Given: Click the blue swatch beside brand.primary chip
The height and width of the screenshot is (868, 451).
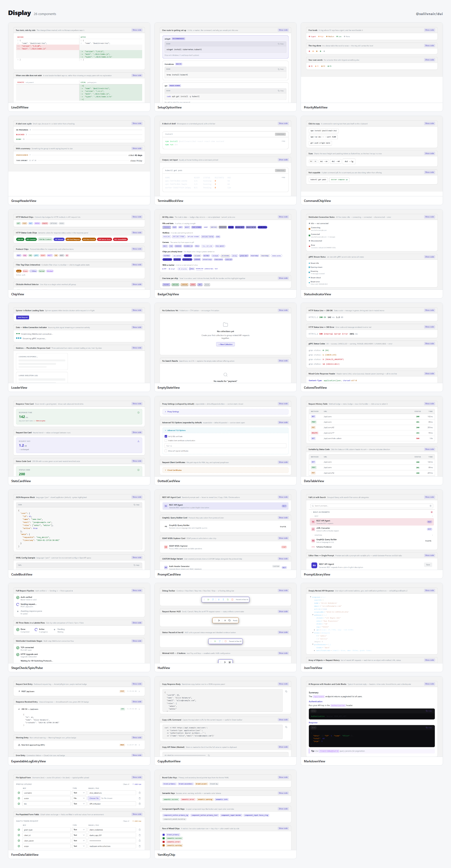Looking at the screenshot, I should click(164, 835).
